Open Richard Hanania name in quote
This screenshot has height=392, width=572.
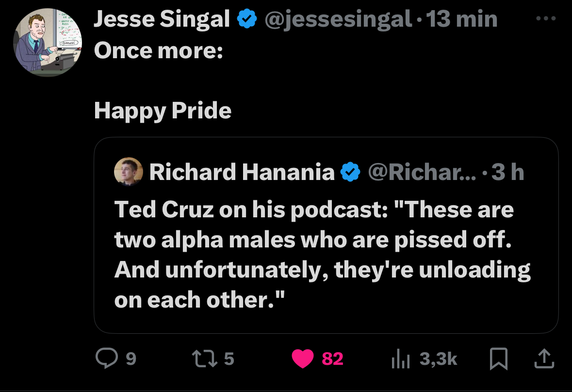(x=242, y=172)
